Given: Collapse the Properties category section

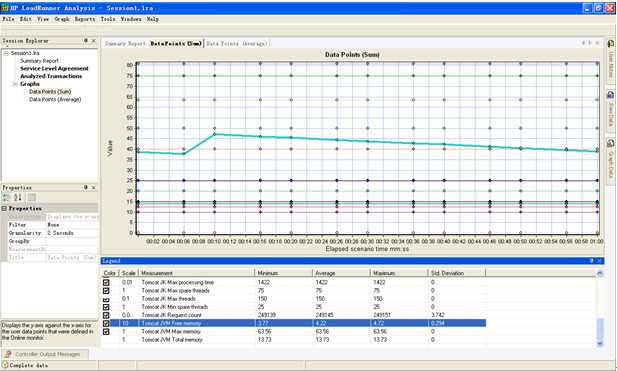Looking at the screenshot, I should 4,208.
